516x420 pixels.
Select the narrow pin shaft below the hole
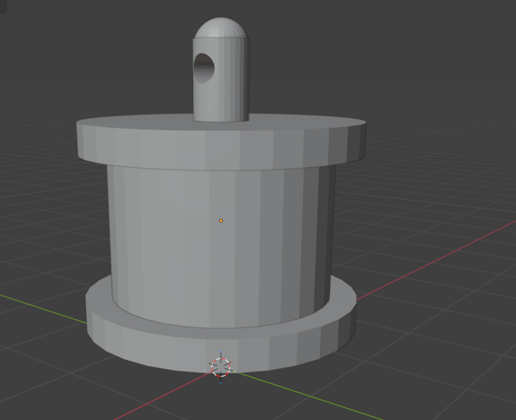point(221,102)
